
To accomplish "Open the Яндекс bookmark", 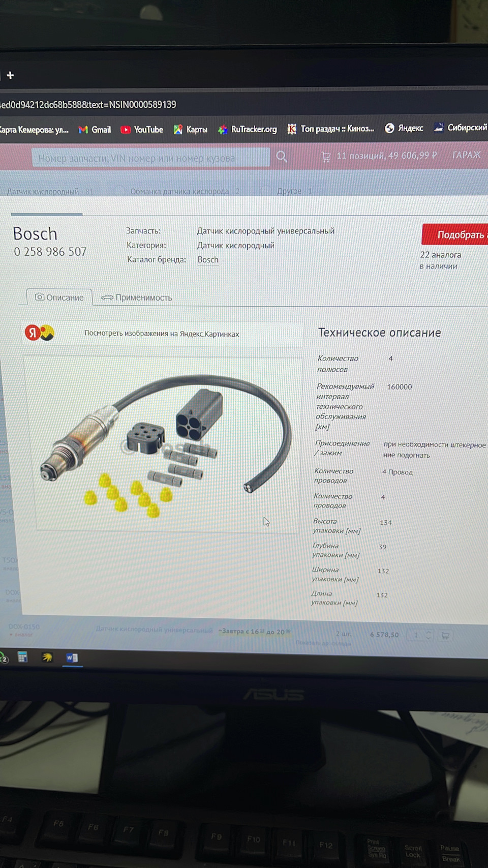I will click(404, 128).
